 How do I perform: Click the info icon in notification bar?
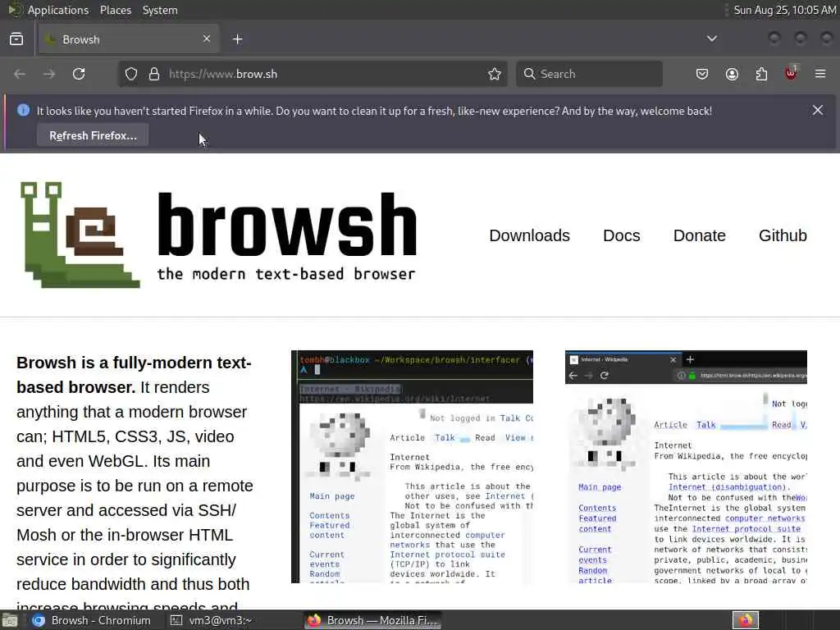click(23, 111)
